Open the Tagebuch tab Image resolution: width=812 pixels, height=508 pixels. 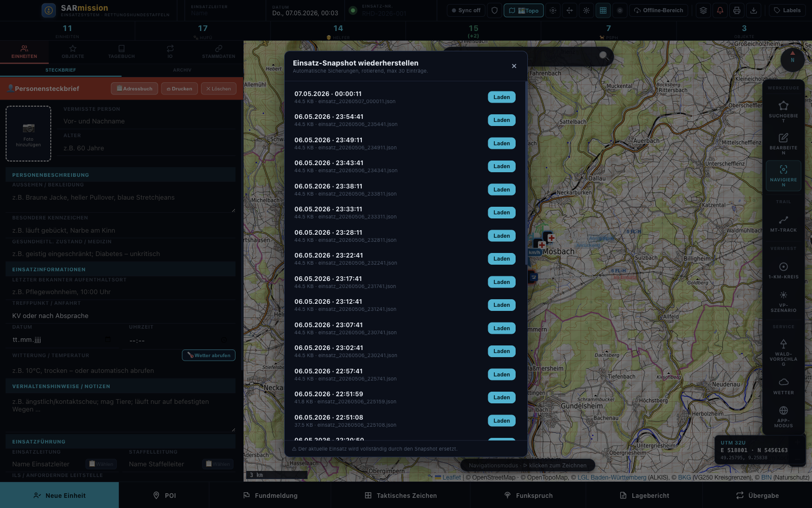click(122, 52)
